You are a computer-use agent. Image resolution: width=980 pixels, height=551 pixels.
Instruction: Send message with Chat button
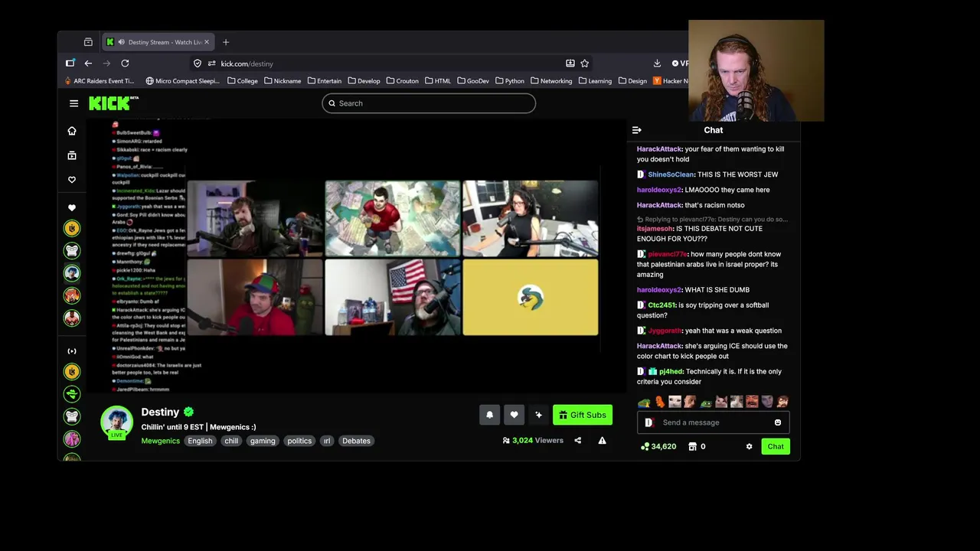click(776, 446)
